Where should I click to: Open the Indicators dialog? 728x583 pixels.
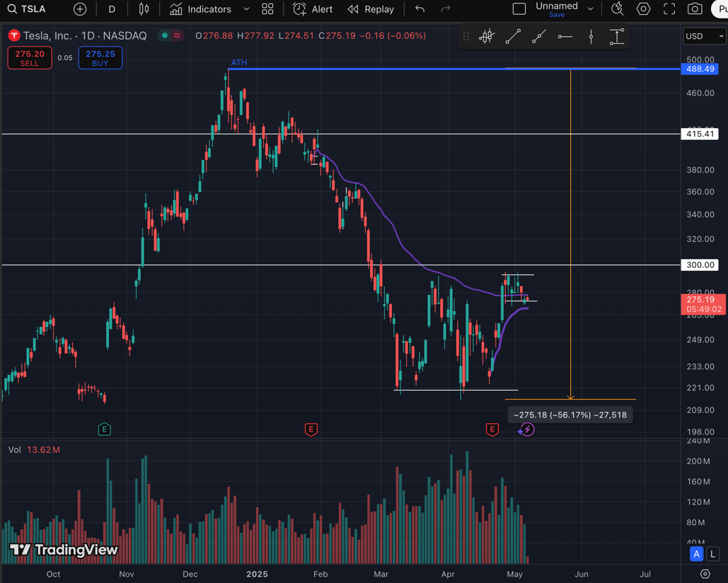coord(200,9)
